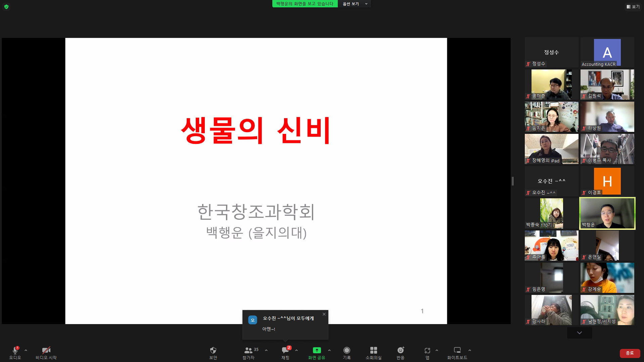The height and width of the screenshot is (362, 644).
Task: Click muted mic icon on 은연실 tile
Action: coord(584,257)
